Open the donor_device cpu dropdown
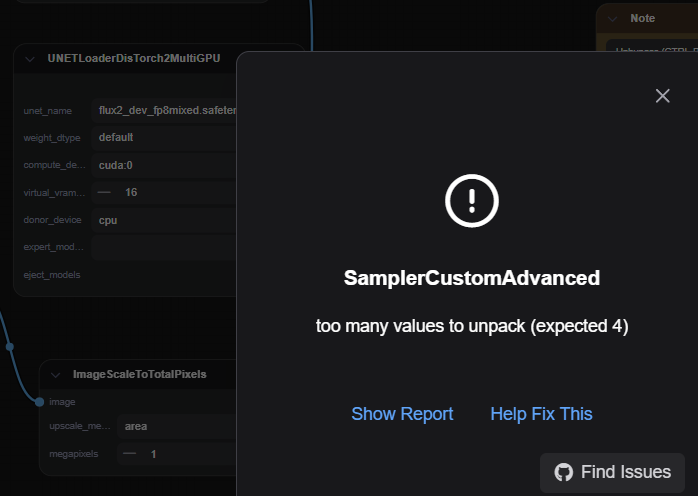 point(164,220)
